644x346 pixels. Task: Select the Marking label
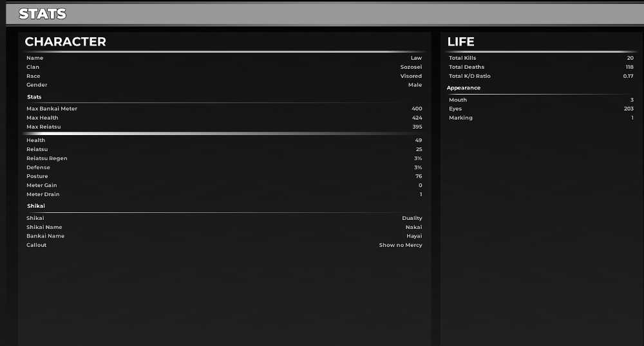[x=461, y=118]
